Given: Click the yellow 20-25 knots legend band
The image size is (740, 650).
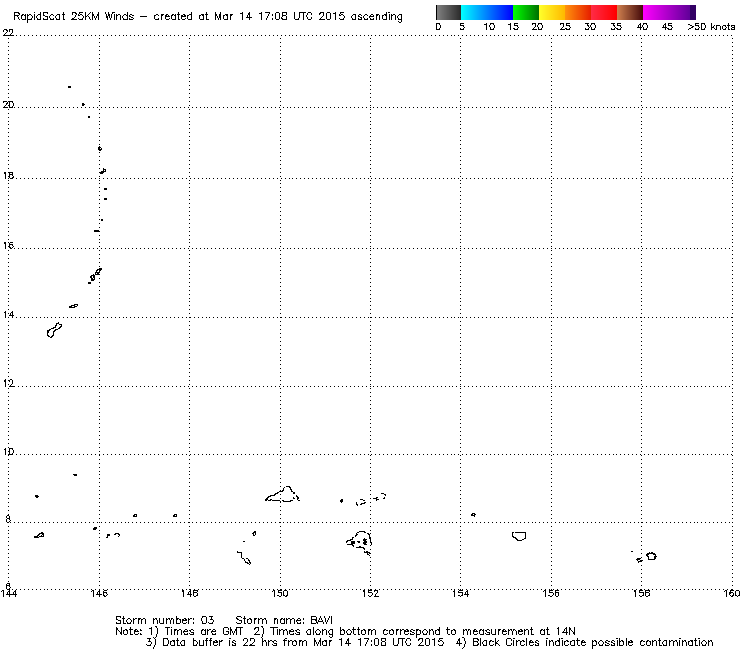Looking at the screenshot, I should [552, 12].
